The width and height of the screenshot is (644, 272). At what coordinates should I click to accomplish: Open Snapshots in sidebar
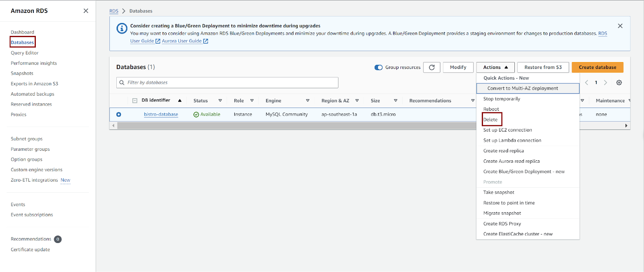[22, 73]
